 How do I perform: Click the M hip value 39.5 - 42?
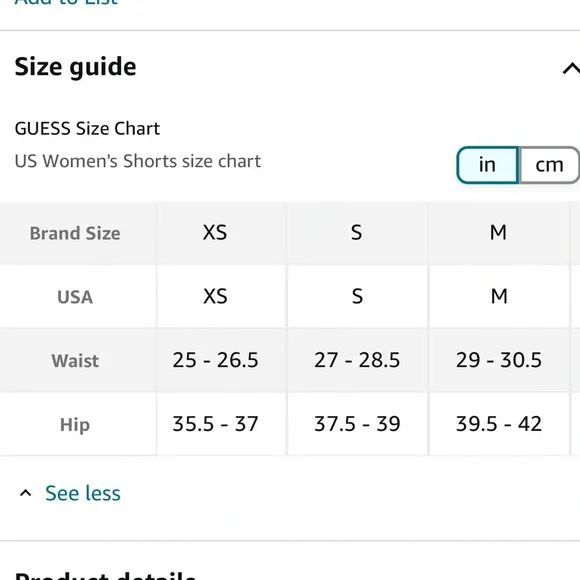pyautogui.click(x=499, y=424)
